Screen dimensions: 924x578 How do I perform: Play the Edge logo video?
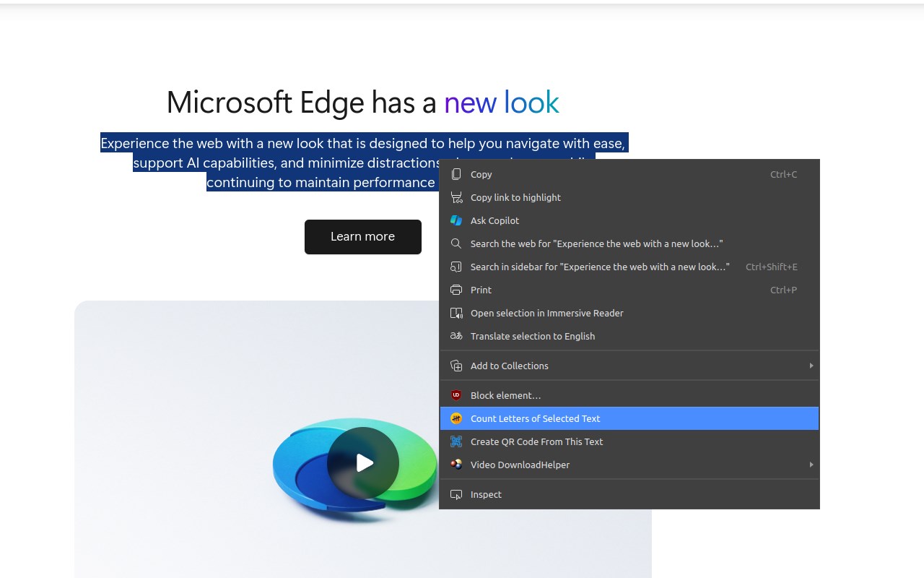point(363,463)
